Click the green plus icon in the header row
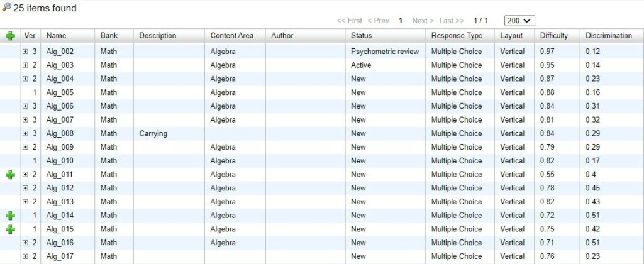This screenshot has width=644, height=264. [10, 36]
